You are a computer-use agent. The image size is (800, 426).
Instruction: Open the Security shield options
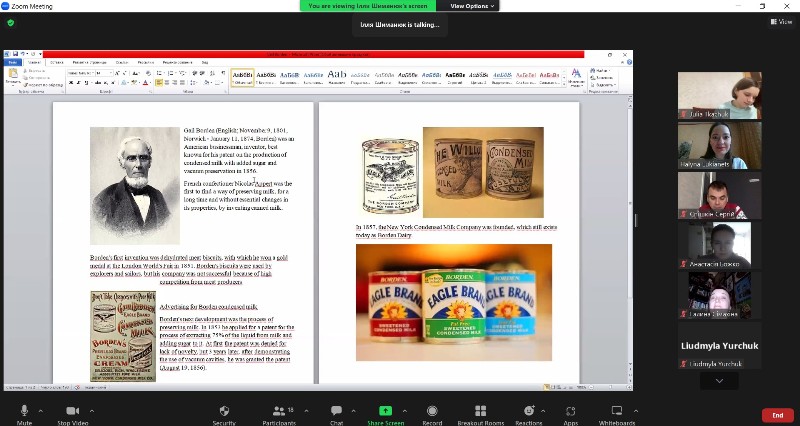pos(224,411)
